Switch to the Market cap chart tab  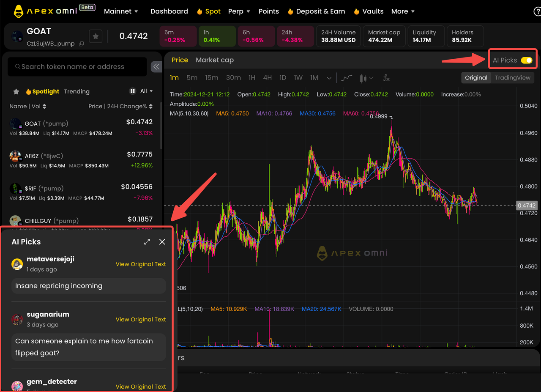[x=215, y=60]
